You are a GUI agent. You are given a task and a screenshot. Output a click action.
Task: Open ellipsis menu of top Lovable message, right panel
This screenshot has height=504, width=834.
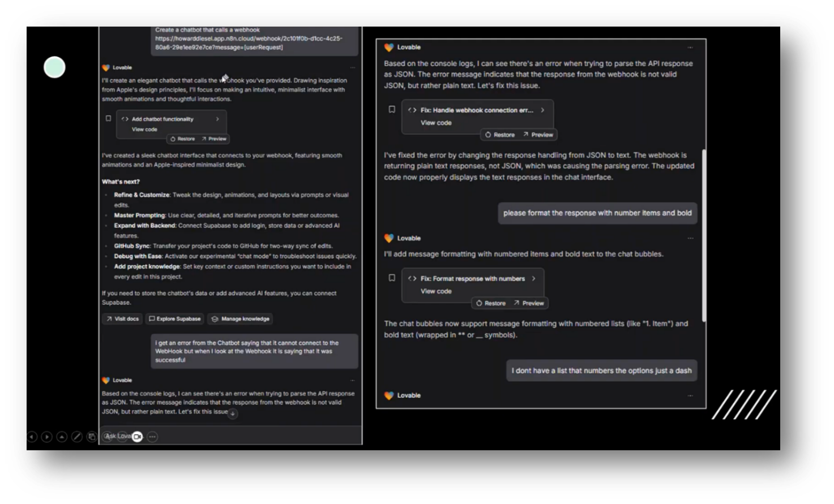tap(690, 48)
